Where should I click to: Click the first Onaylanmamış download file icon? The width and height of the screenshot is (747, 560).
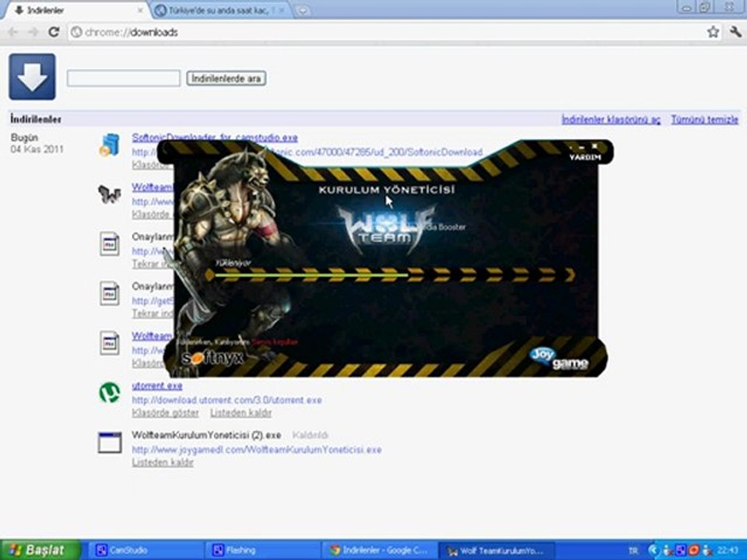click(x=110, y=244)
